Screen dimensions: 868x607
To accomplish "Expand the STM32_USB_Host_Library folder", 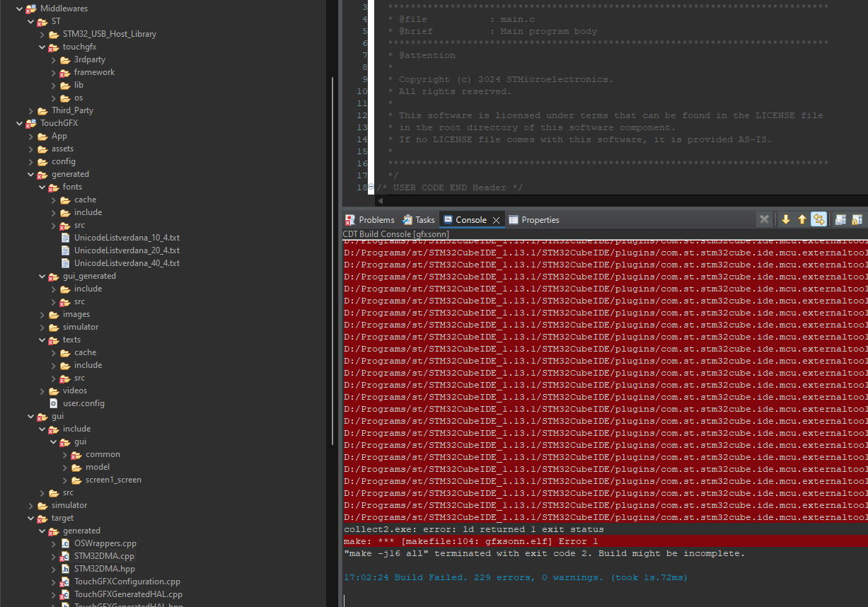I will 42,34.
